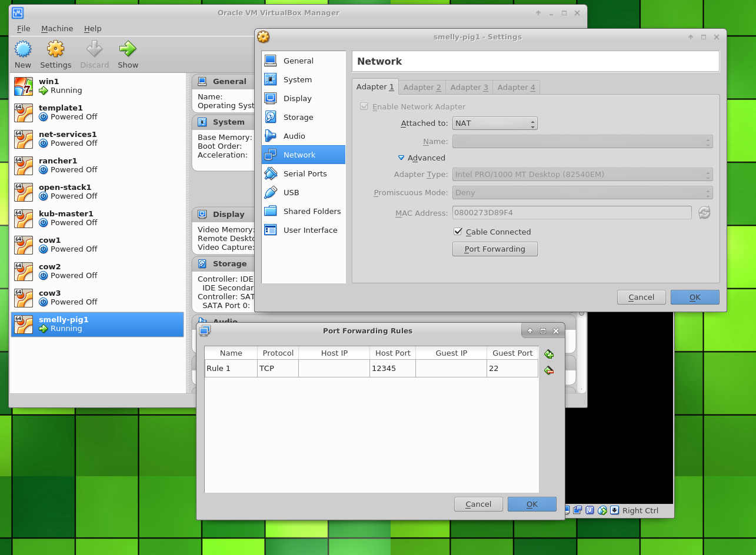The height and width of the screenshot is (555, 756).
Task: Click the Serial Ports icon in settings sidebar
Action: tap(271, 173)
